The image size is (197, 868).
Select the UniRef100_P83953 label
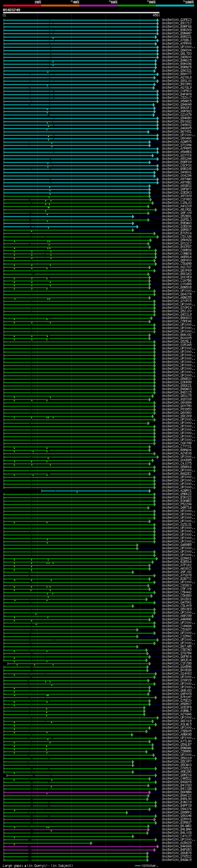click(176, 410)
